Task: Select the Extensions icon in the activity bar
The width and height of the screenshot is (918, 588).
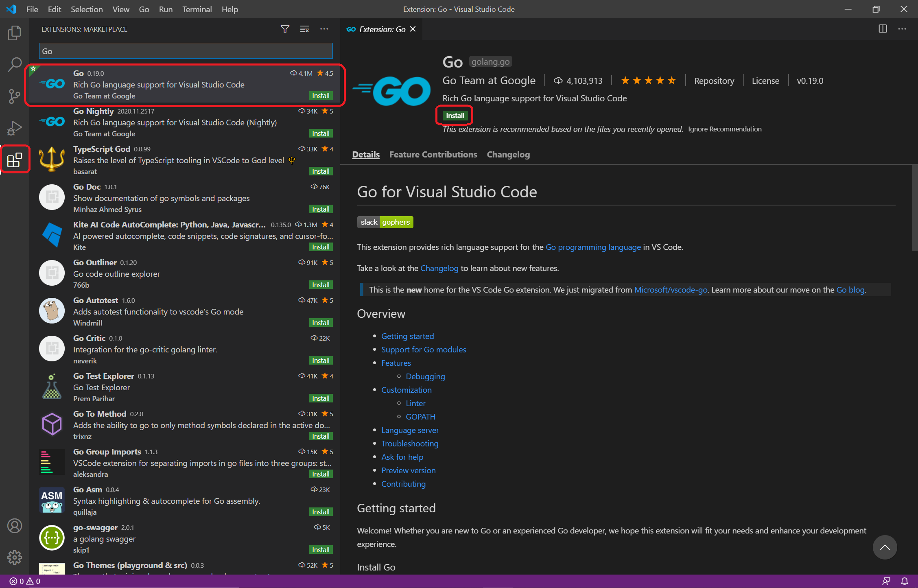Action: (15, 160)
